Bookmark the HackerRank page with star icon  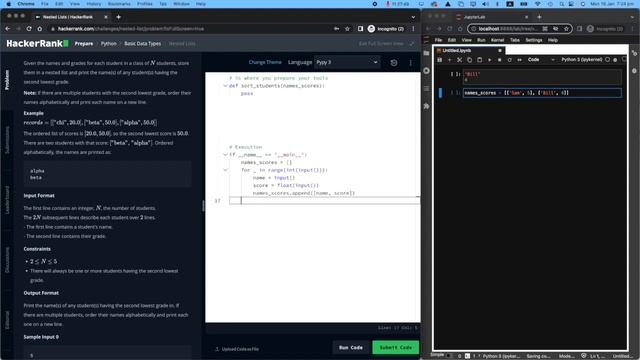(347, 29)
